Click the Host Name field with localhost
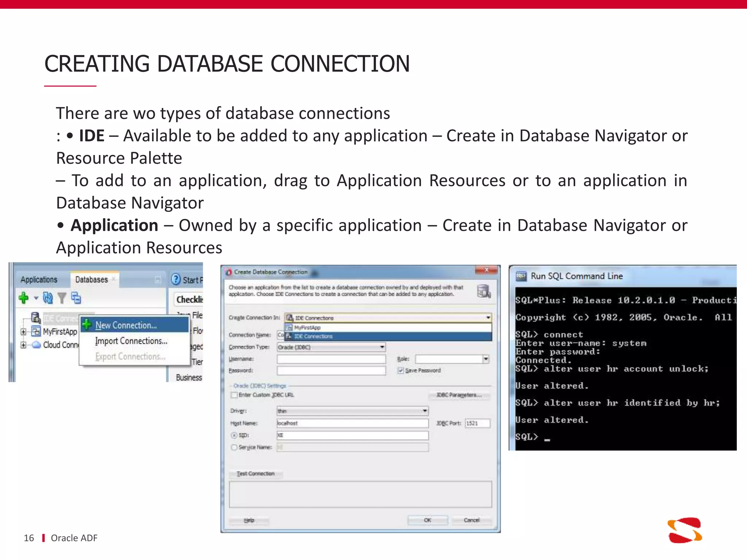747x560 pixels. [x=353, y=423]
